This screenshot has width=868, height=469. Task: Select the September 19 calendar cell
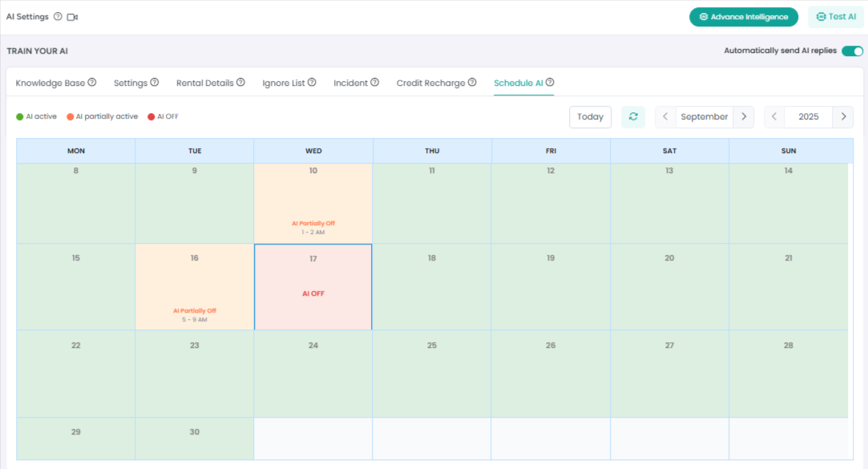click(551, 287)
